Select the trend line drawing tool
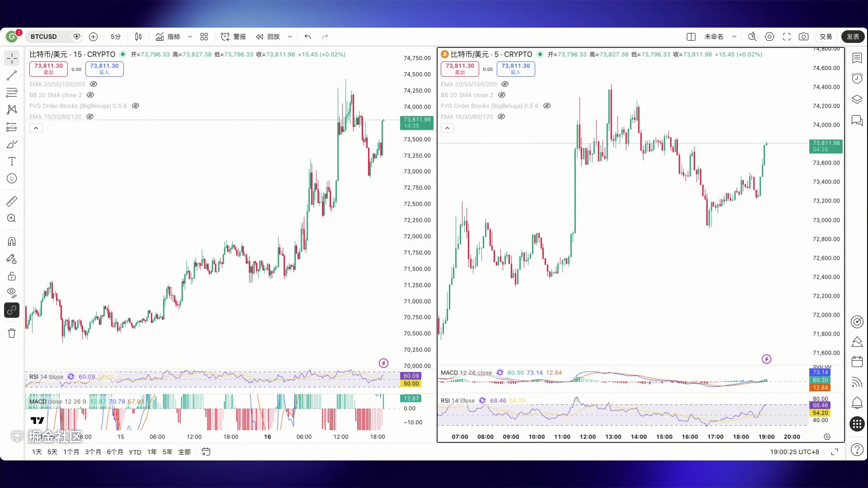Screen dimensions: 868x488 click(x=12, y=75)
